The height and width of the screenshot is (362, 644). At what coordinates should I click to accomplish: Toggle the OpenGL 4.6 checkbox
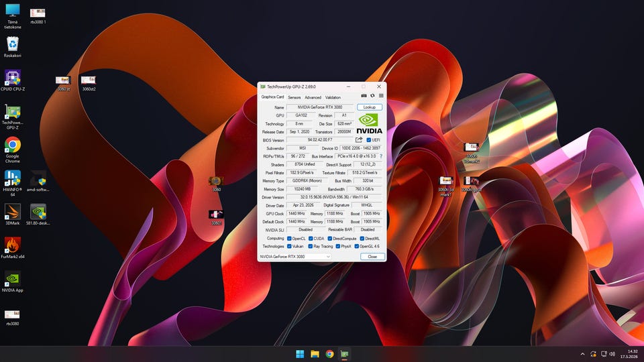click(356, 246)
